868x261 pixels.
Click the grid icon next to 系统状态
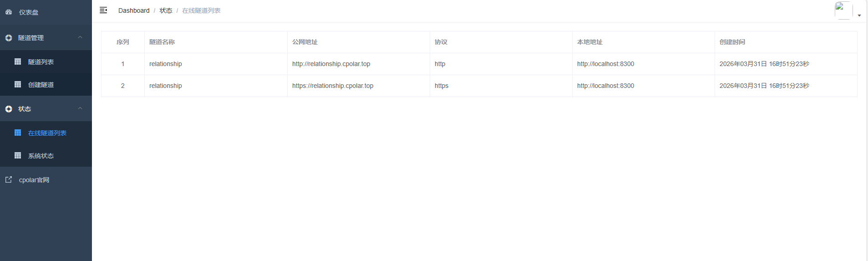coord(18,155)
